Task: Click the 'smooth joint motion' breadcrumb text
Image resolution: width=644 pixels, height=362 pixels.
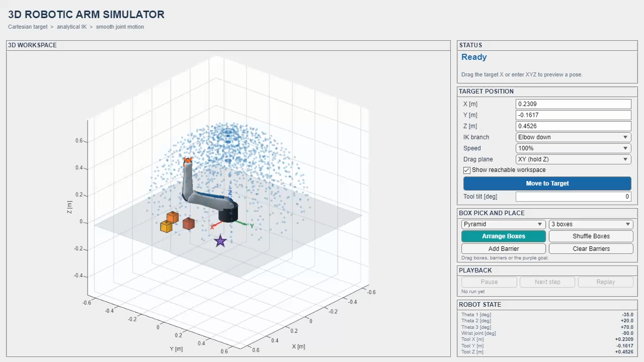Action: (120, 27)
